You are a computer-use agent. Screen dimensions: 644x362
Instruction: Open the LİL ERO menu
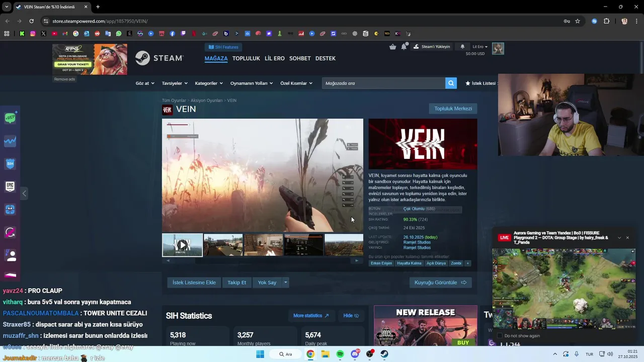(275, 58)
